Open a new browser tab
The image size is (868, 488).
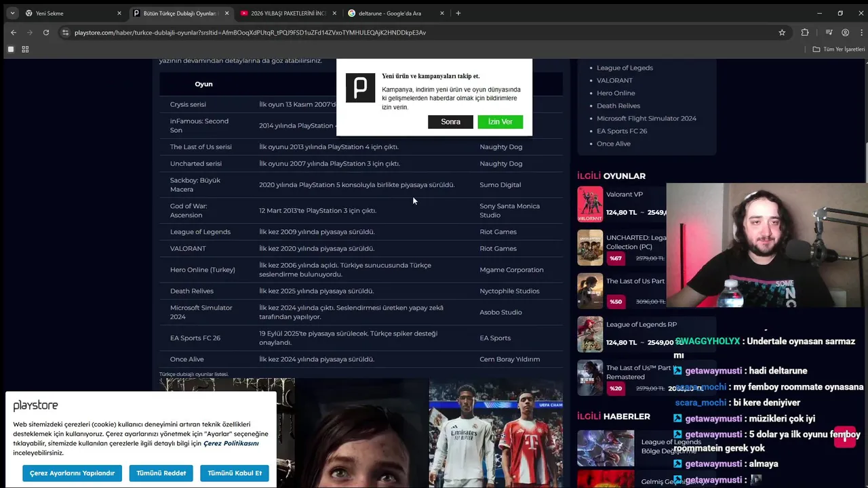click(458, 13)
